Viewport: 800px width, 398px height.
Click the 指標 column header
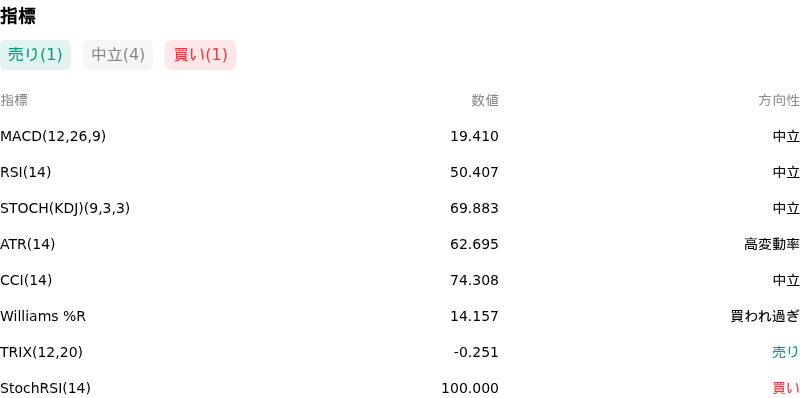click(14, 101)
